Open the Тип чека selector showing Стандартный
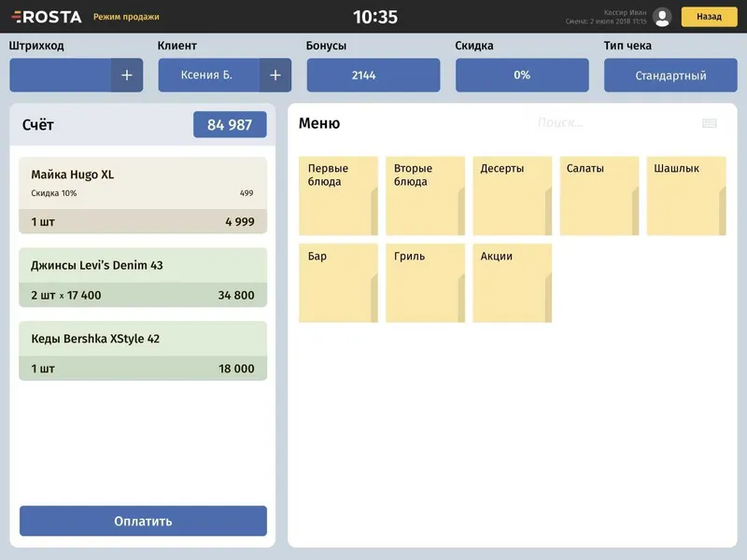The width and height of the screenshot is (747, 560). point(670,76)
